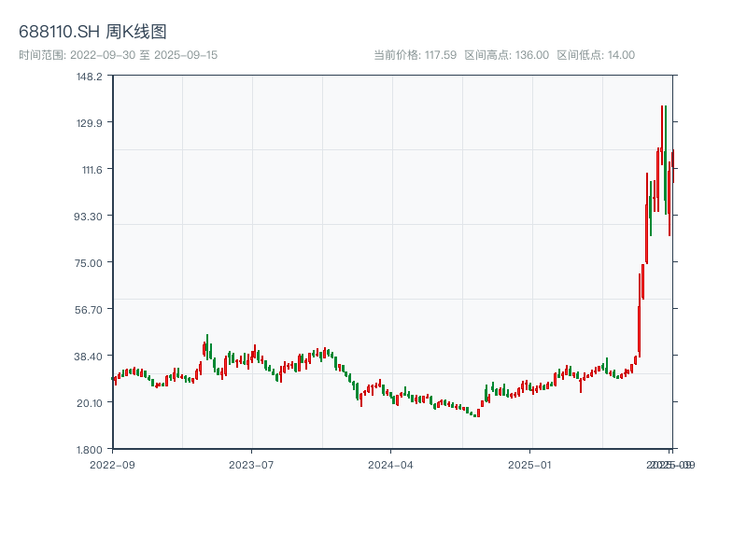Click the 148.2 y-axis tick label
This screenshot has width=747, height=560.
point(90,76)
